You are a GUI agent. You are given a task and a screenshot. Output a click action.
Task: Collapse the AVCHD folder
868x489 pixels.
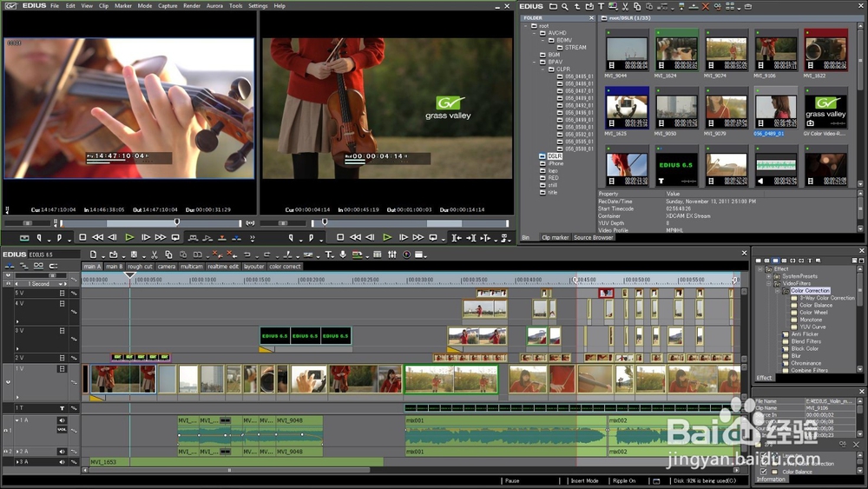pos(535,33)
